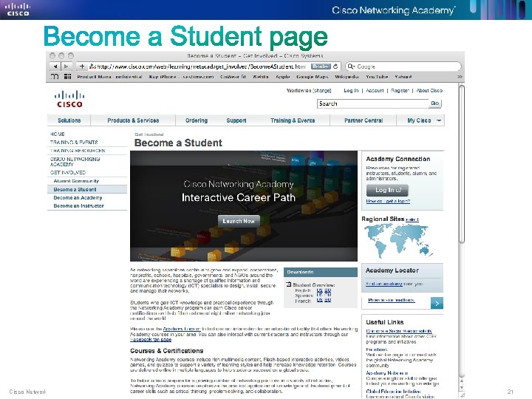This screenshot has height=399, width=532.
Task: Click Cisco logo in slide header
Action: 18,9
